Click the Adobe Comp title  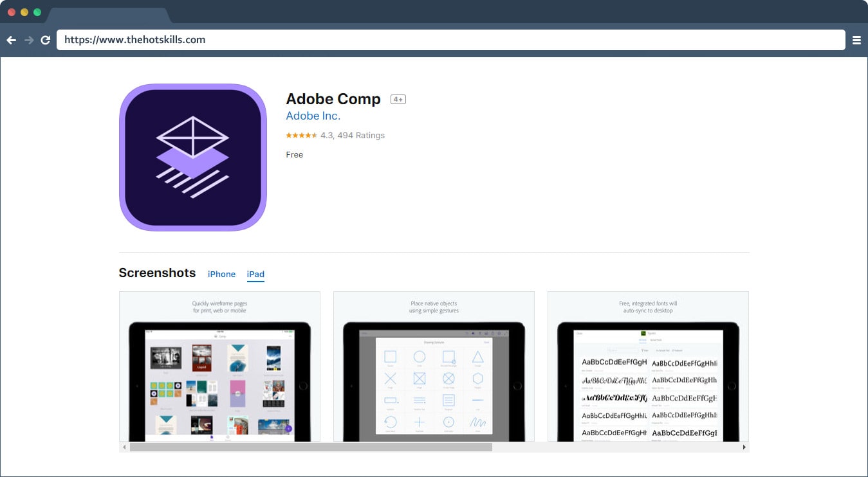pos(333,99)
